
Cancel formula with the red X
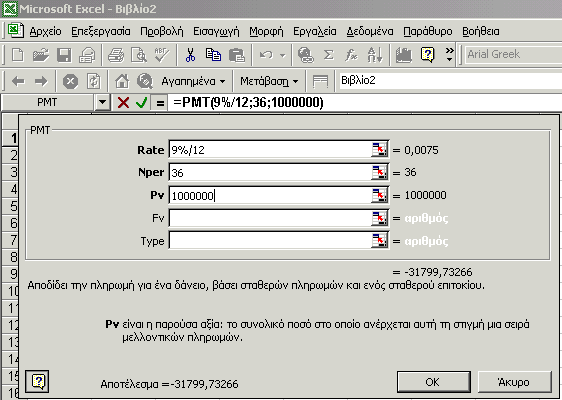pyautogui.click(x=123, y=103)
